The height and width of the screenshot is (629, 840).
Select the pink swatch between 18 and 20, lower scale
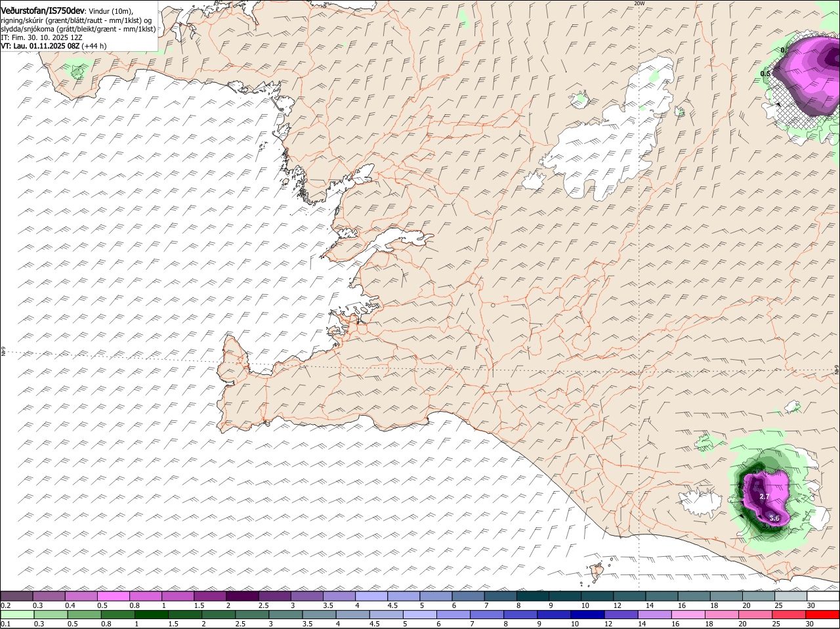[722, 615]
